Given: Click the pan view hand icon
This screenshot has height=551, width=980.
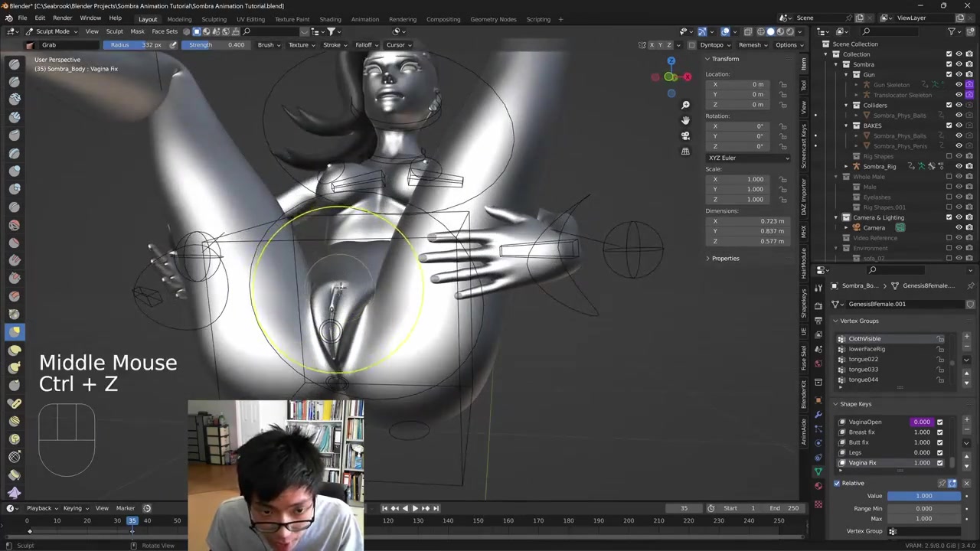Looking at the screenshot, I should (x=685, y=120).
